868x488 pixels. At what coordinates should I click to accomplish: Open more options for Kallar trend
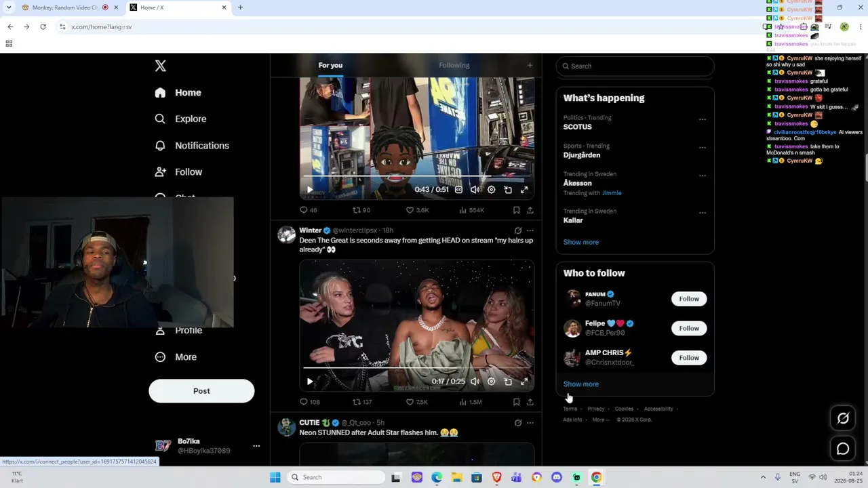click(703, 213)
